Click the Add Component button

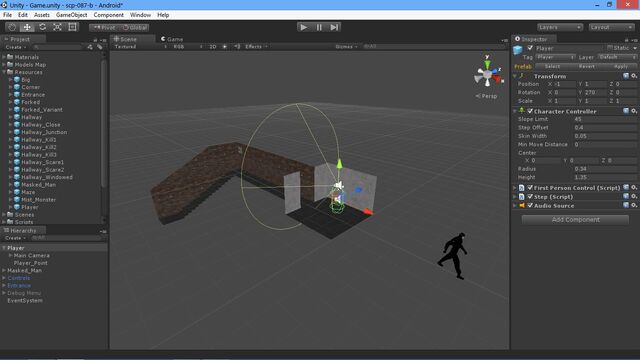(x=576, y=220)
